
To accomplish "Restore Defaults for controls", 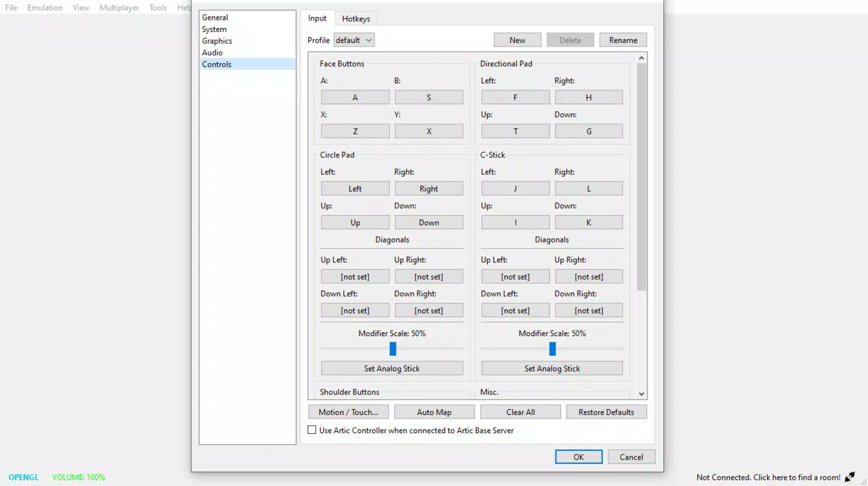I will pyautogui.click(x=606, y=412).
